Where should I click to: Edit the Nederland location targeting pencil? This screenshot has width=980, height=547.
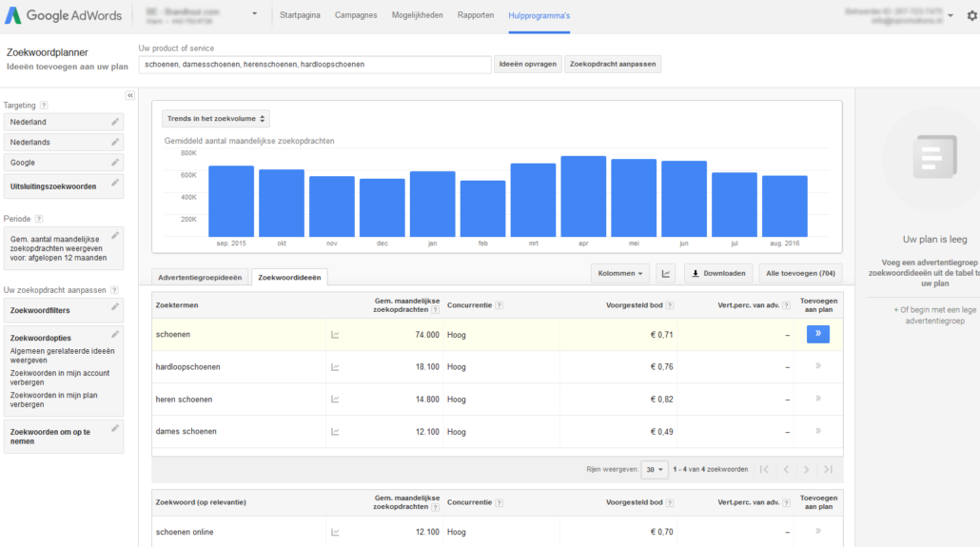[x=115, y=122]
